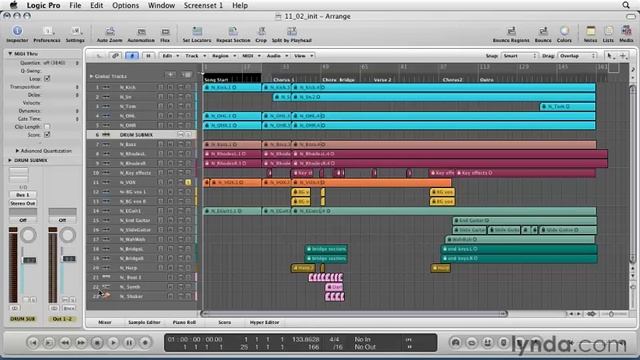Click the Record transport button
The width and height of the screenshot is (640, 360).
(x=145, y=342)
